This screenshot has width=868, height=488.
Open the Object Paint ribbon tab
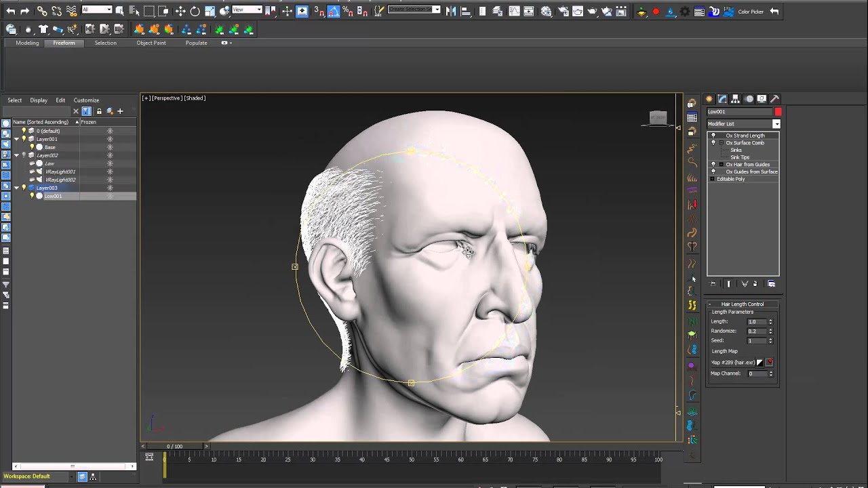(151, 43)
